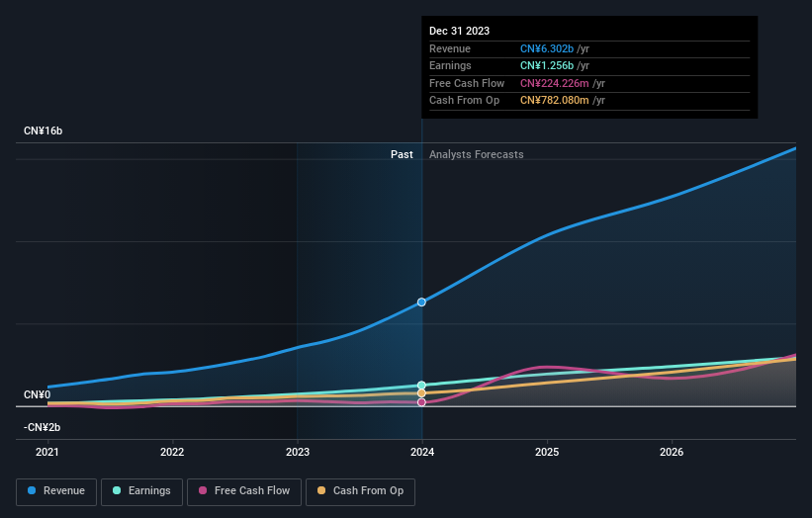Click the CN¥1.256b earnings value
812x518 pixels.
pos(547,65)
